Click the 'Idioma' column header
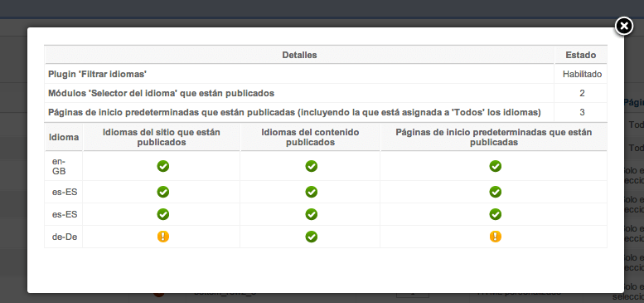 point(64,137)
